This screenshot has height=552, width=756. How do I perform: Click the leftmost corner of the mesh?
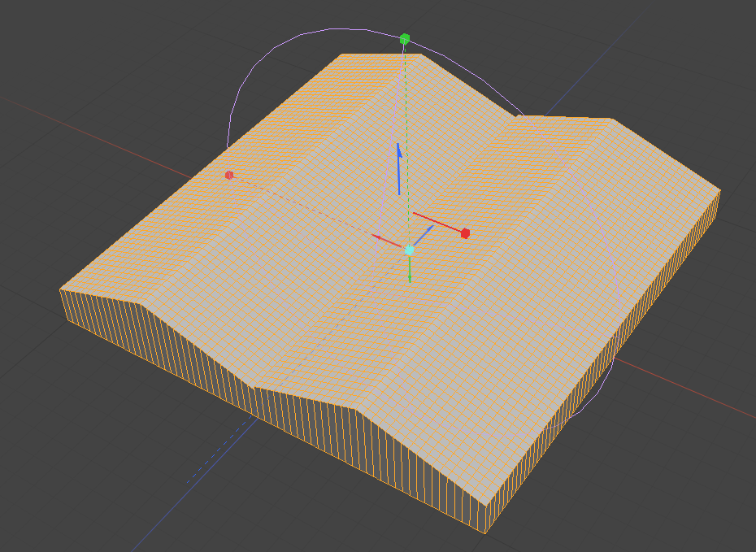pos(62,290)
